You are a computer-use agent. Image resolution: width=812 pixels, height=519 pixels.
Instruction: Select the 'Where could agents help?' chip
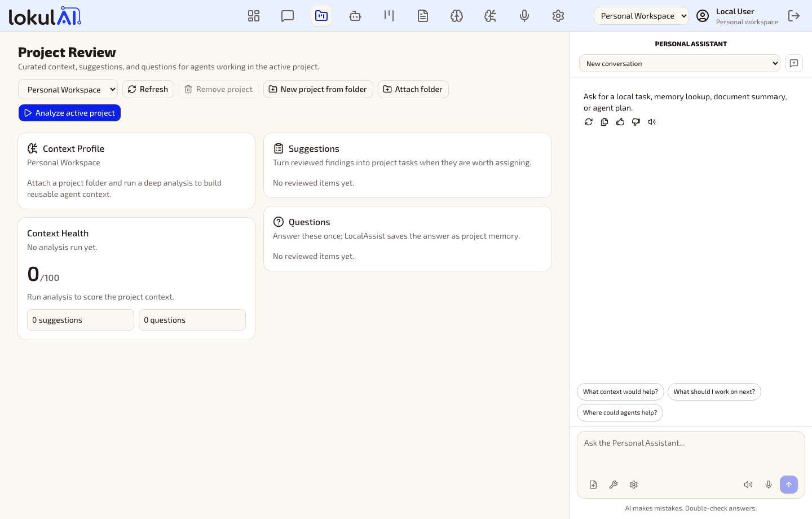tap(620, 412)
